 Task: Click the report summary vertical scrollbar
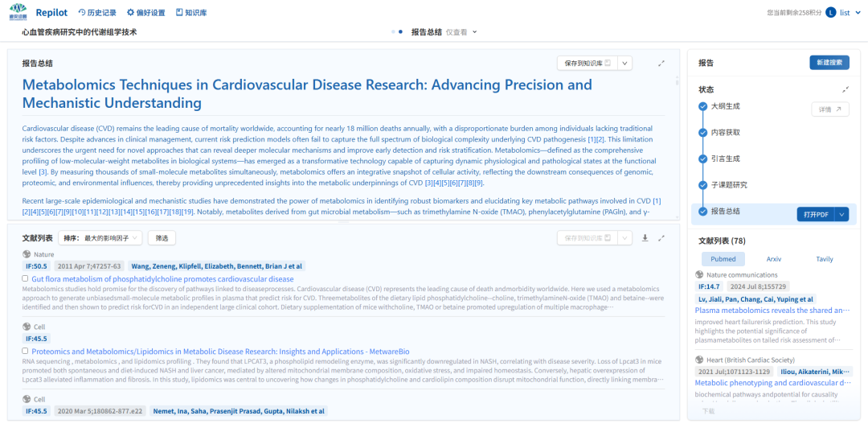[675, 145]
